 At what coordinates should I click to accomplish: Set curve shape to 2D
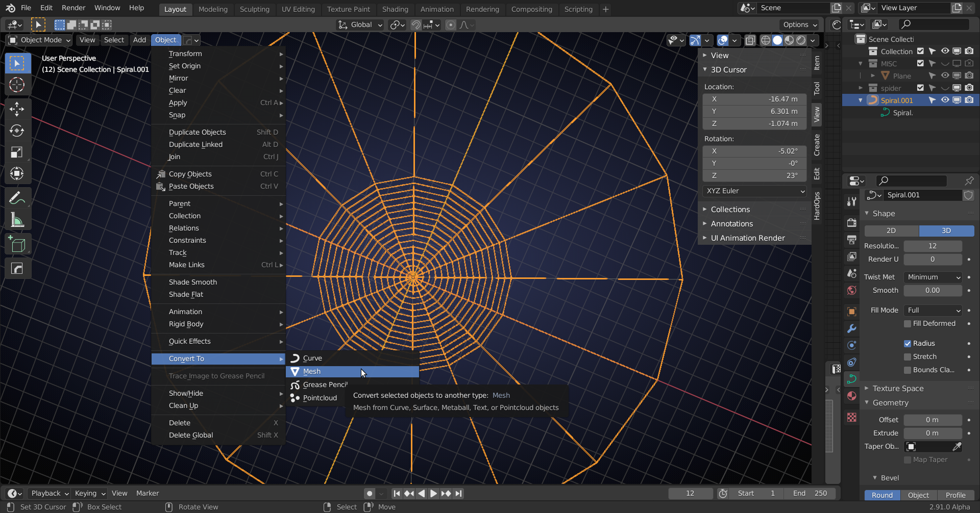891,230
